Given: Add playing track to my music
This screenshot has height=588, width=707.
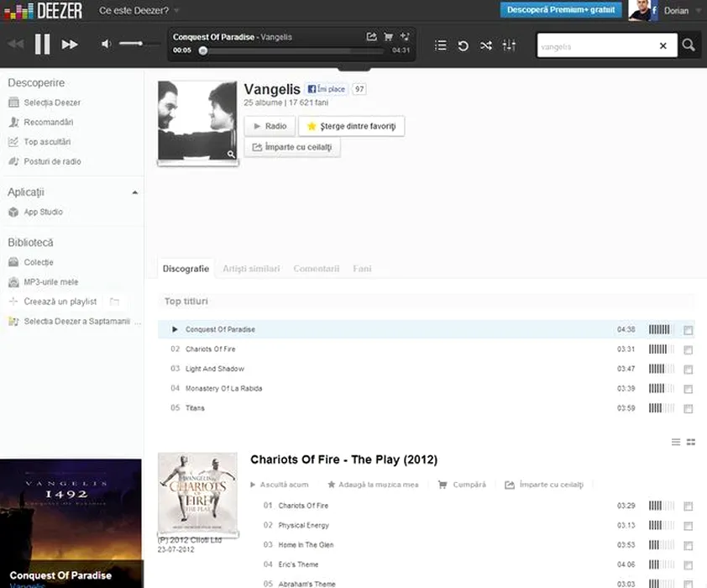Looking at the screenshot, I should click(405, 36).
